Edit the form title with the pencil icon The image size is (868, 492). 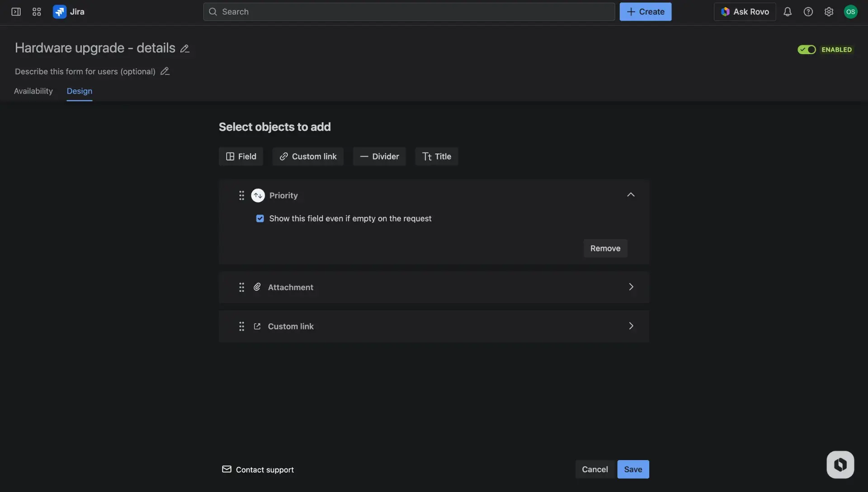(x=185, y=48)
